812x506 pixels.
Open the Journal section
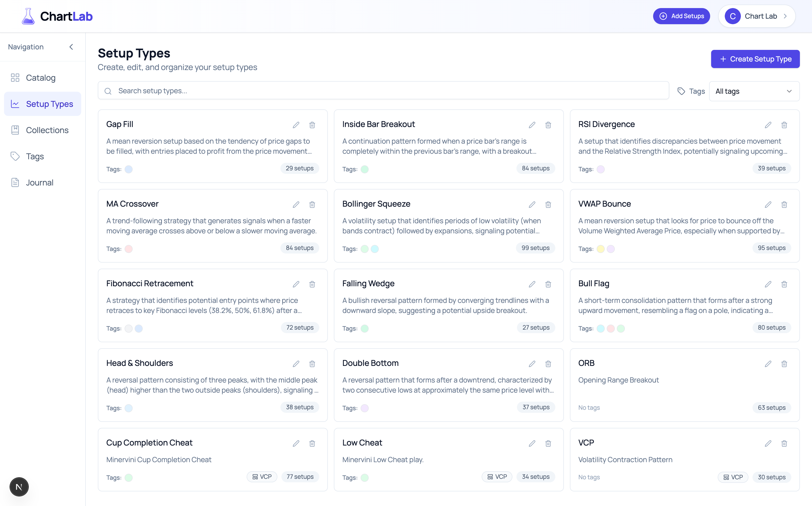40,182
